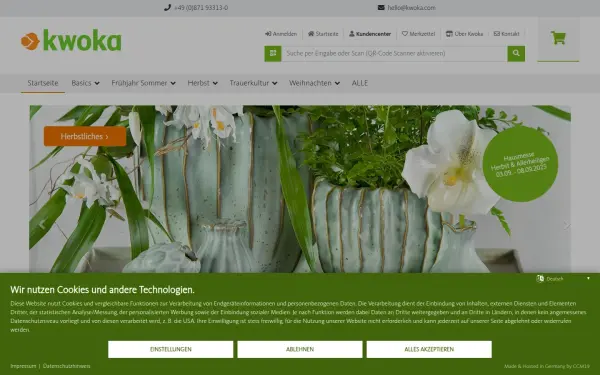The width and height of the screenshot is (600, 375).
Task: Click ABLEHNEN to reject cookies
Action: [x=300, y=349]
